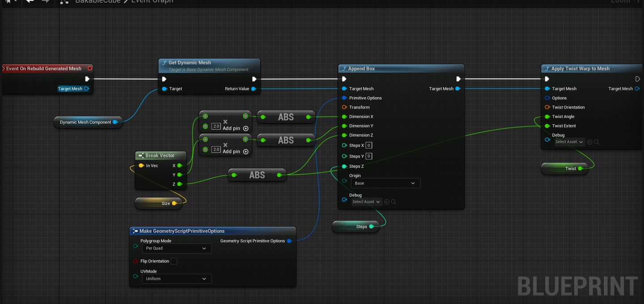Click the Steps X value field

click(369, 145)
